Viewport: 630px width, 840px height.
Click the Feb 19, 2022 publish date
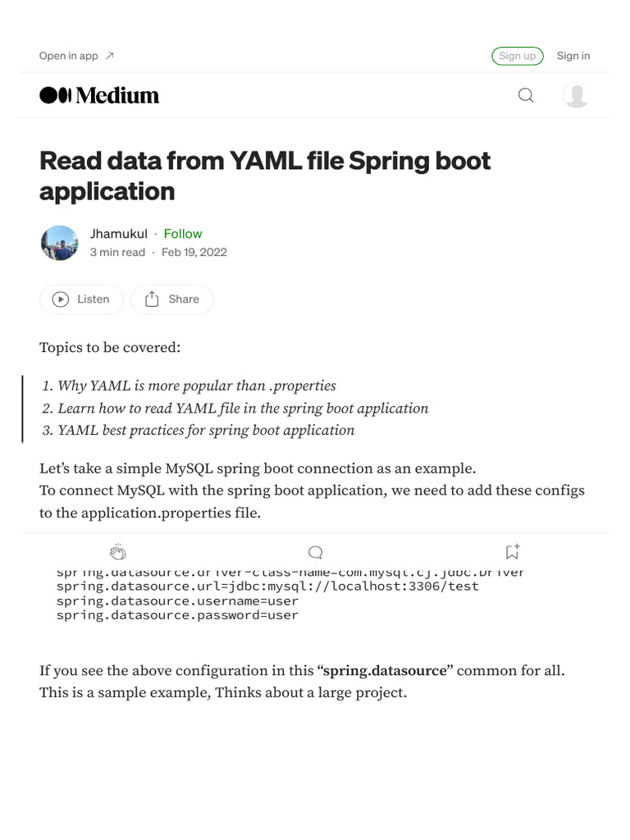(194, 252)
